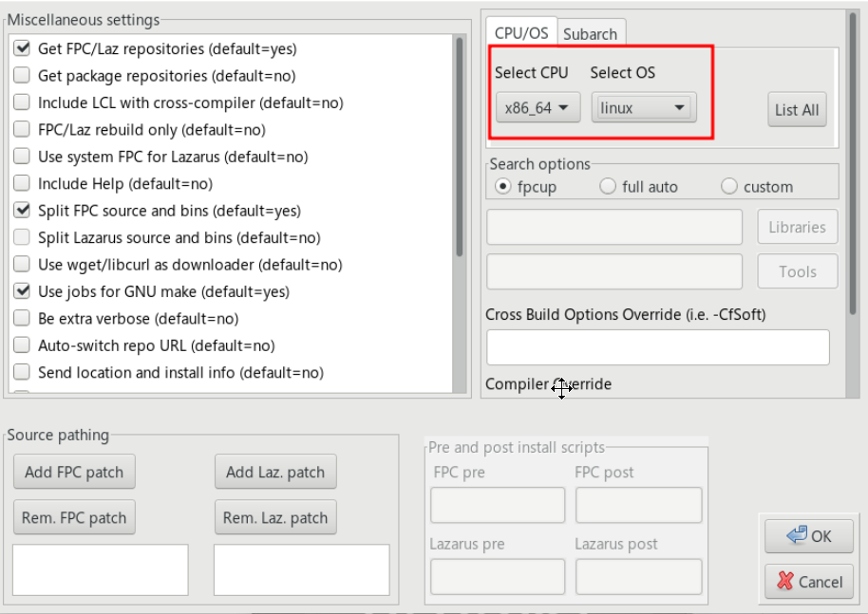
Task: Select the full auto search option
Action: click(x=609, y=187)
